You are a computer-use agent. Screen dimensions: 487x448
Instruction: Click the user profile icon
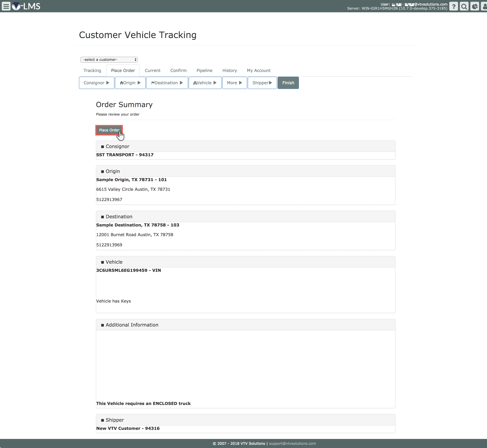pyautogui.click(x=484, y=6)
